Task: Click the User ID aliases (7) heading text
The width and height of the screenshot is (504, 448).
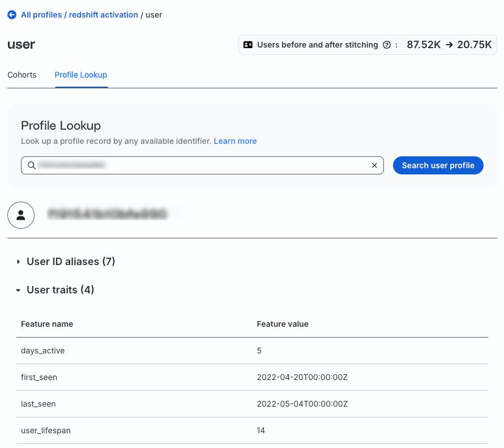Action: coord(71,262)
